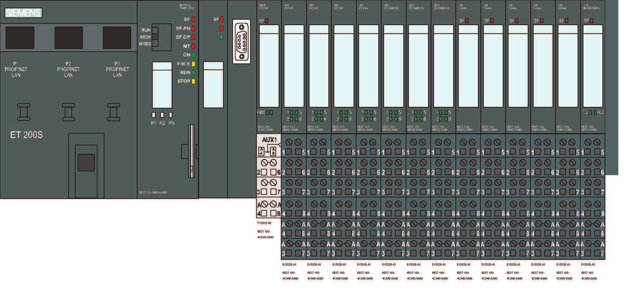Click the 6ES7 138-4DF11-0AB0 order number
This screenshot has height=290, width=644.
point(589,128)
